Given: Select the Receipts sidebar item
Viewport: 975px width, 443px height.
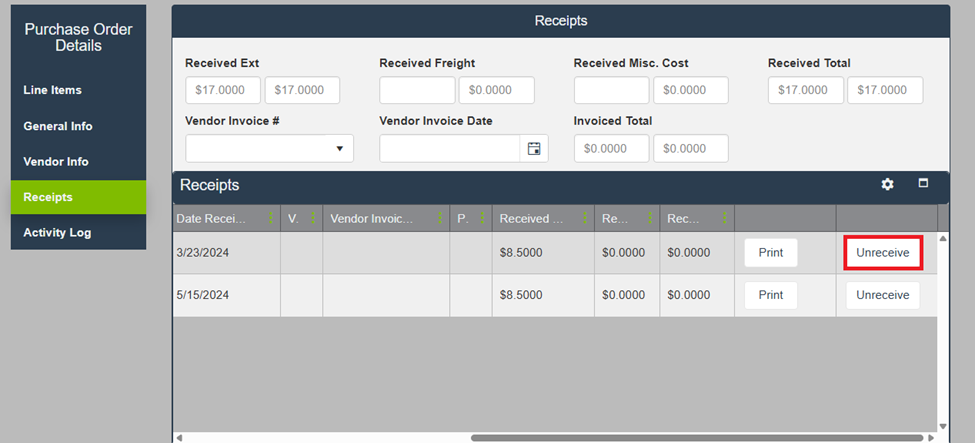Looking at the screenshot, I should [48, 197].
